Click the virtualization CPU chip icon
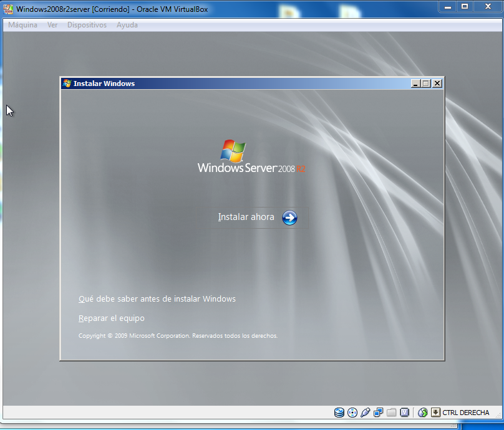This screenshot has height=430, width=504. tap(404, 413)
